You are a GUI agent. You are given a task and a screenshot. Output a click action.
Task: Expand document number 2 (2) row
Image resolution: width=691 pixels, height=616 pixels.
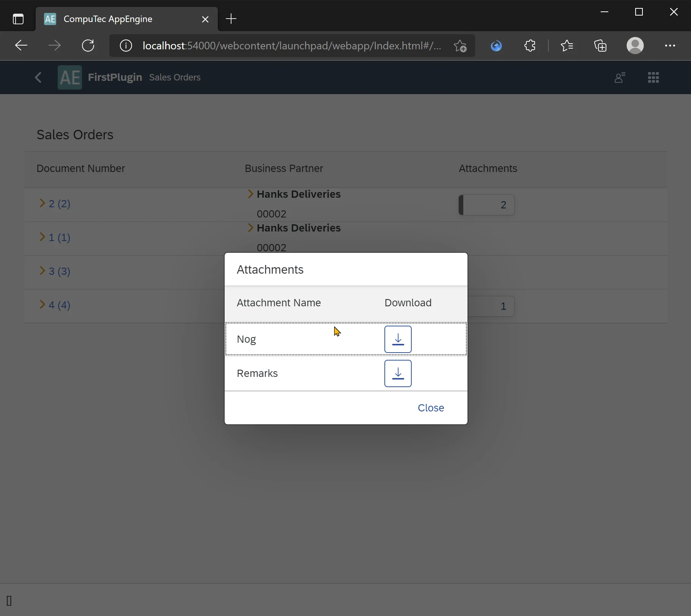tap(42, 203)
